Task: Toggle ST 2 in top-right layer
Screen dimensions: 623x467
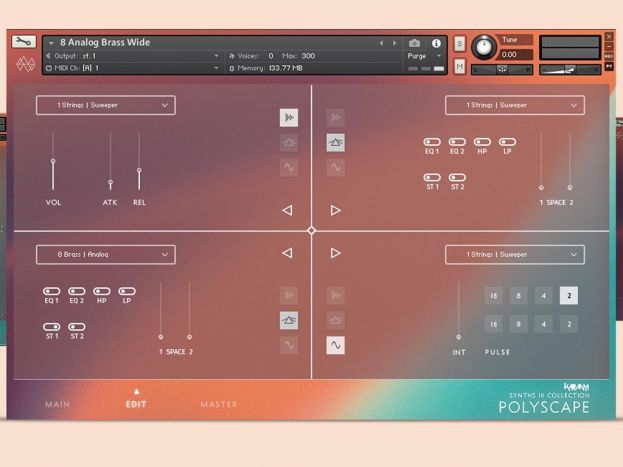Action: coord(457,177)
